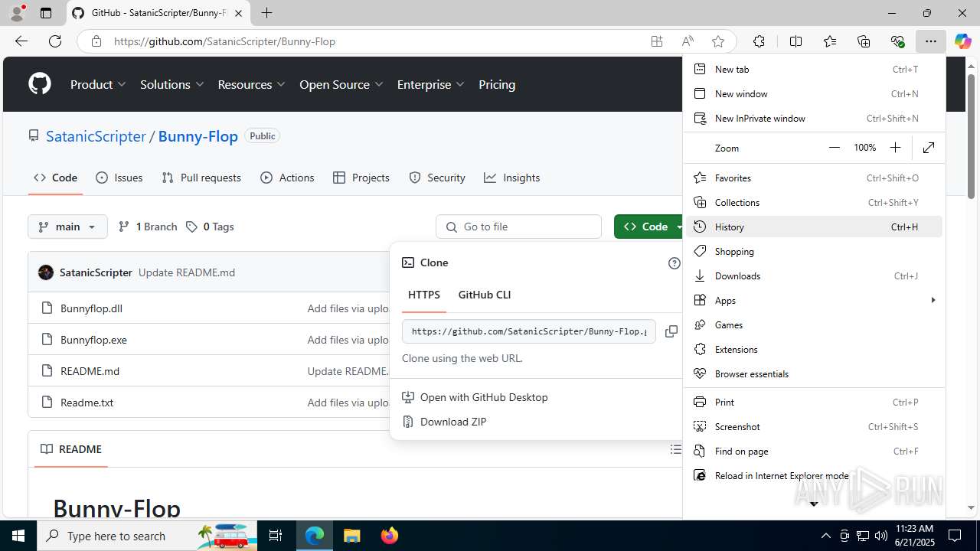Refresh the page with the reload icon
Screen dimensions: 980x551
click(55, 41)
